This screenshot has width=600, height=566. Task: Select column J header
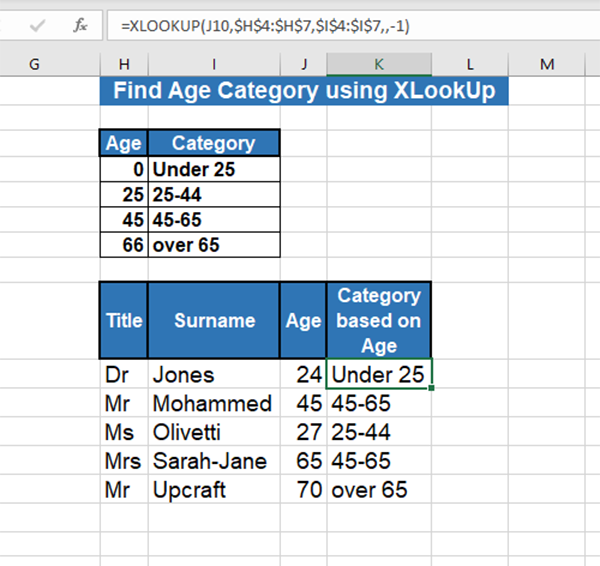coord(303,64)
